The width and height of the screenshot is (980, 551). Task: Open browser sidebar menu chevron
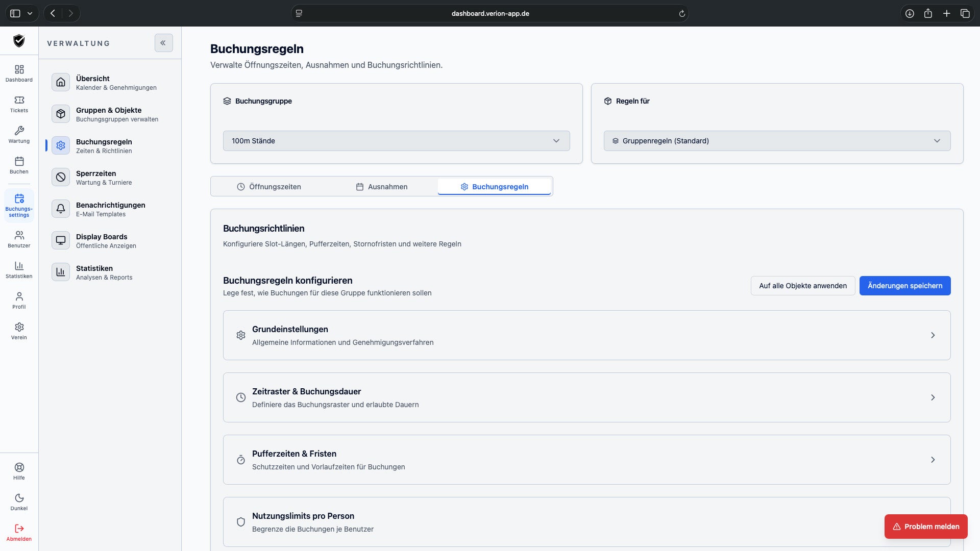click(30, 14)
